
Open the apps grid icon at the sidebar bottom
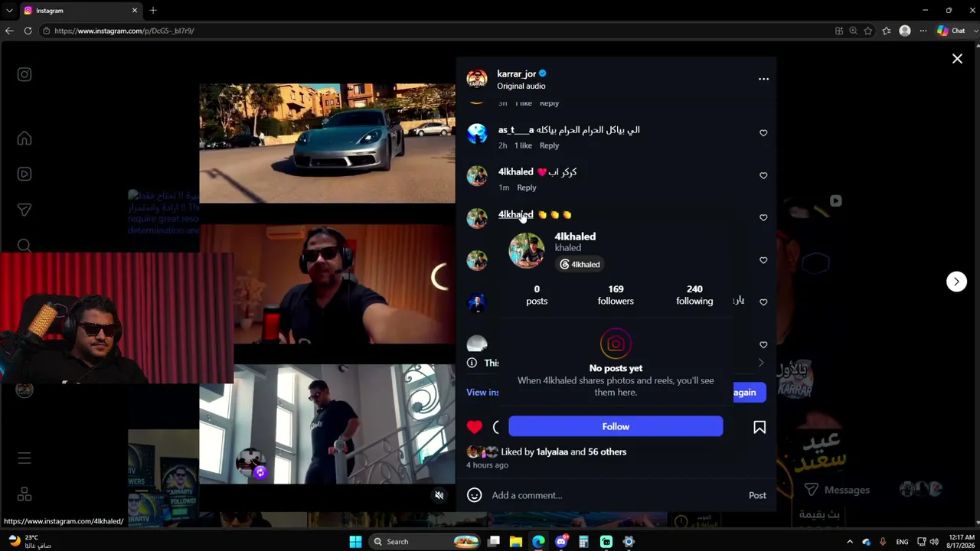pos(24,494)
